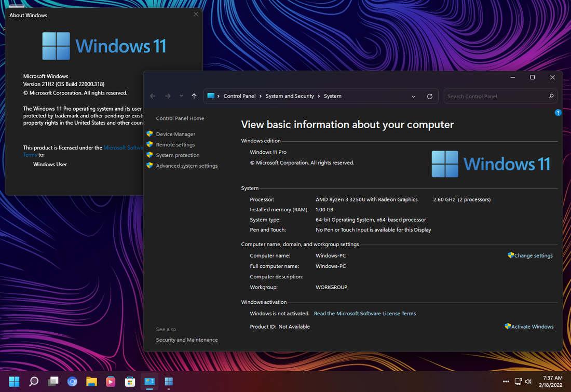The width and height of the screenshot is (571, 392).
Task: Click the shield icon beside System protection
Action: 149,155
